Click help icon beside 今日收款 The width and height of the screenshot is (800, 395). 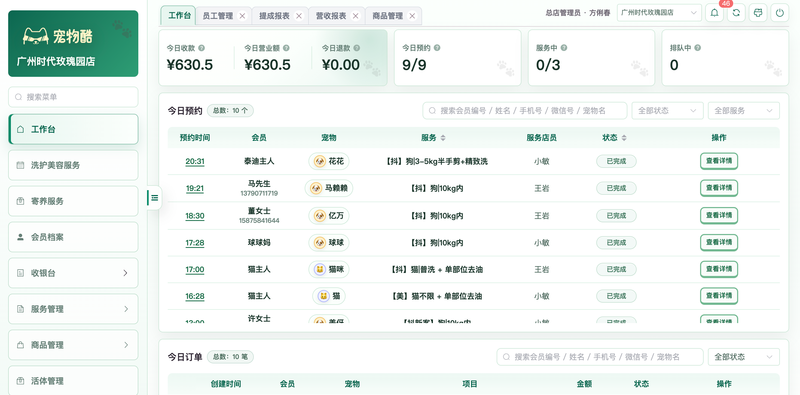click(202, 48)
